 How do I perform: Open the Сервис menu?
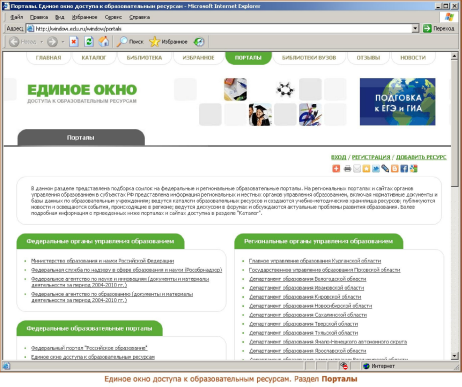coord(113,17)
